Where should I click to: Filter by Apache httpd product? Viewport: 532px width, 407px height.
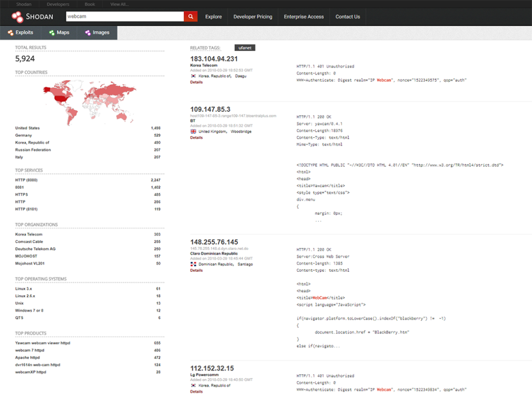click(x=27, y=358)
